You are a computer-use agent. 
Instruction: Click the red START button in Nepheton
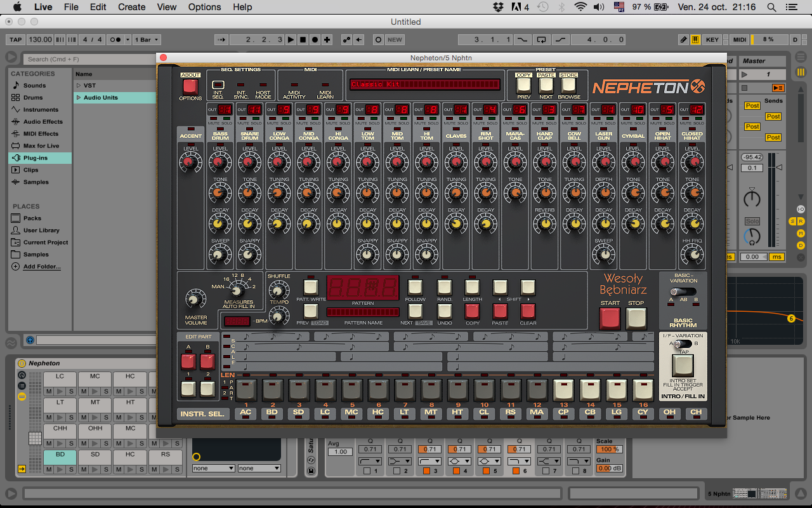[610, 319]
